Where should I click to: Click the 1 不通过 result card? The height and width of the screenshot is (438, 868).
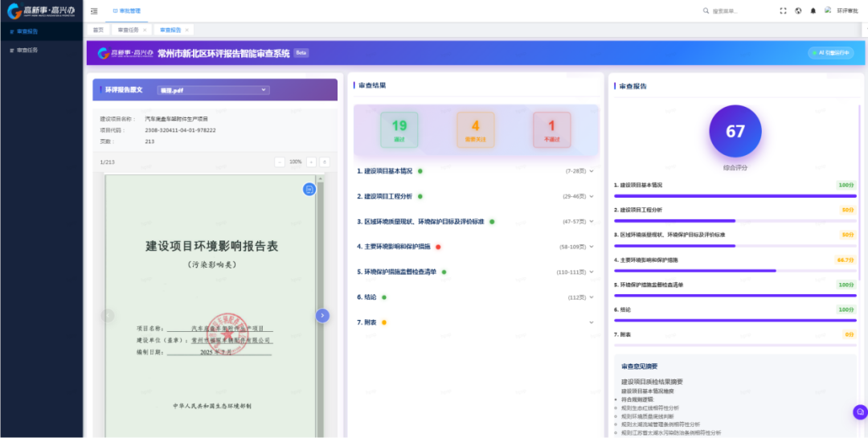coord(551,129)
